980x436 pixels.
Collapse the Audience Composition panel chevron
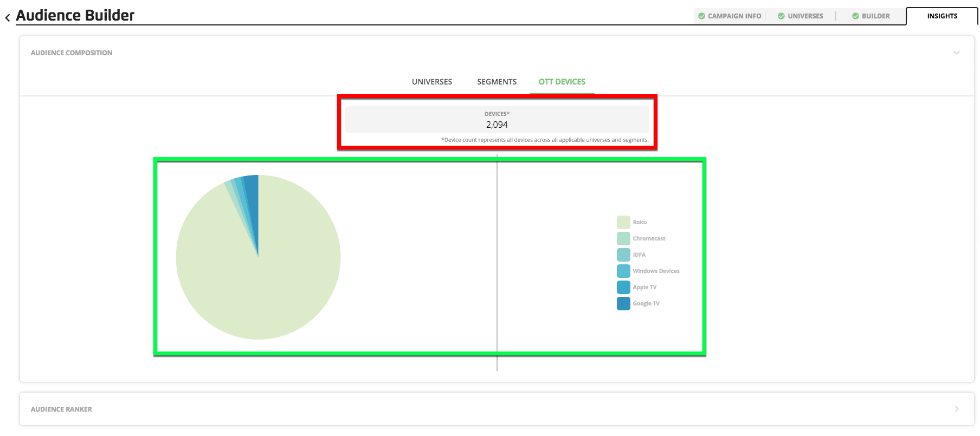[957, 53]
